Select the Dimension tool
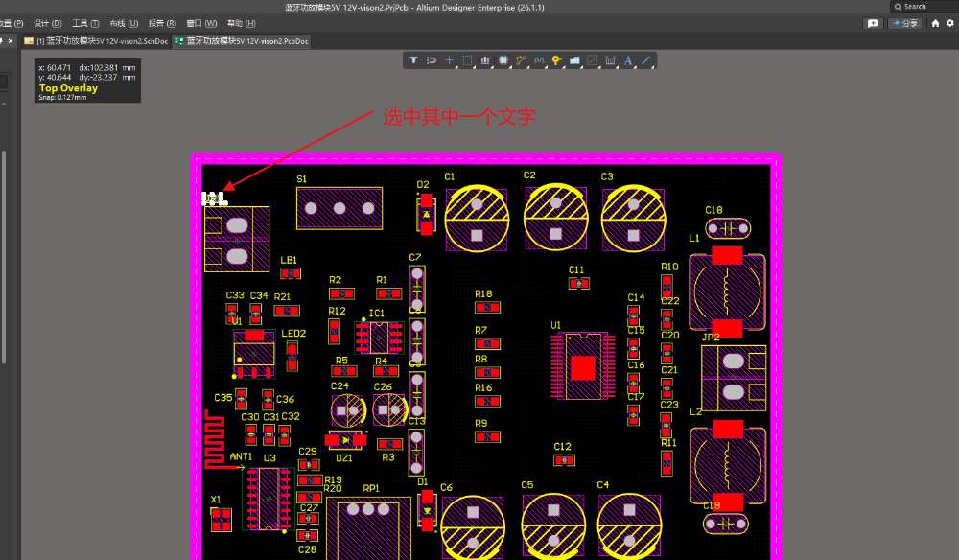Viewport: 959px width, 560px height. point(610,60)
